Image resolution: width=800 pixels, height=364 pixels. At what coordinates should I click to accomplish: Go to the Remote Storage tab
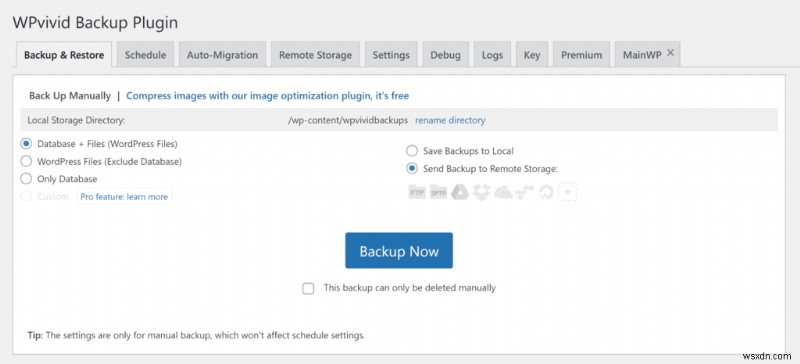(x=315, y=55)
